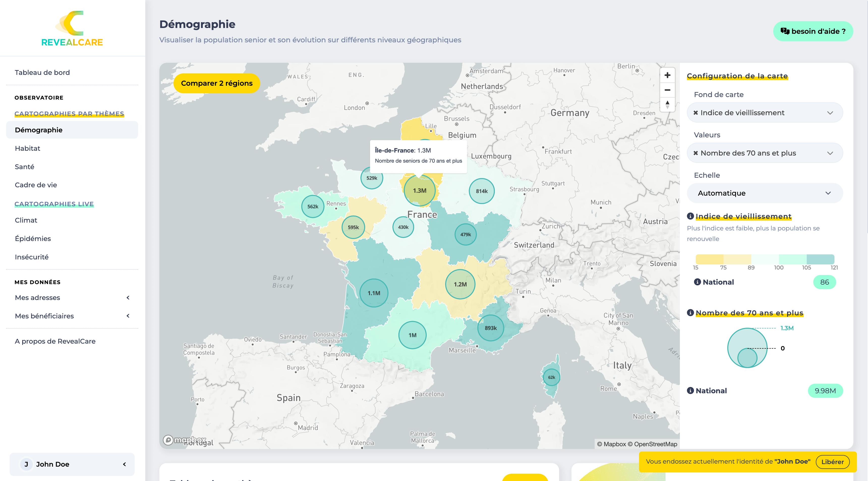Zoom in on the map
This screenshot has height=481, width=868.
[667, 75]
